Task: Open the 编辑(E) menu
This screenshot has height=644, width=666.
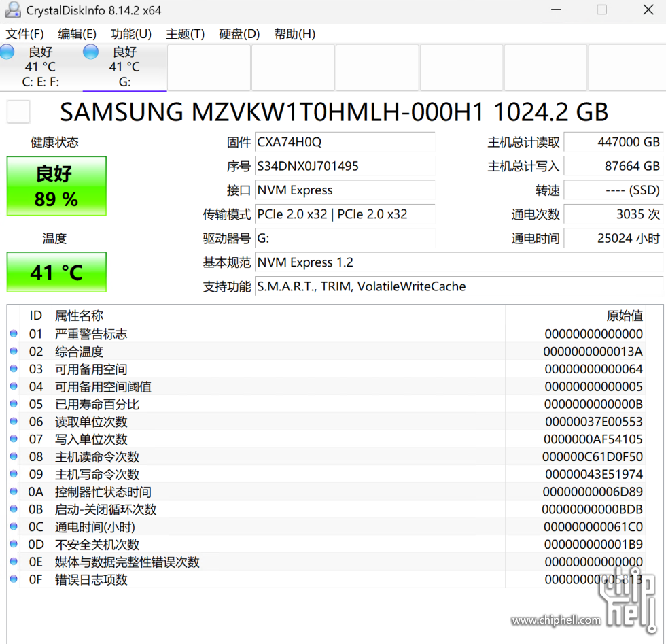Action: click(x=77, y=34)
